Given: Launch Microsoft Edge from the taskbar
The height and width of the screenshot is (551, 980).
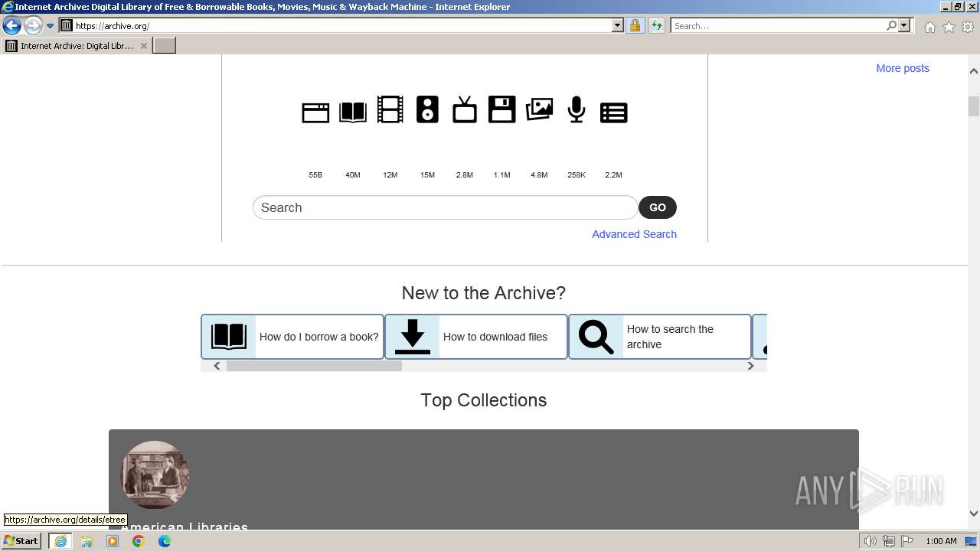Looking at the screenshot, I should pos(165,541).
